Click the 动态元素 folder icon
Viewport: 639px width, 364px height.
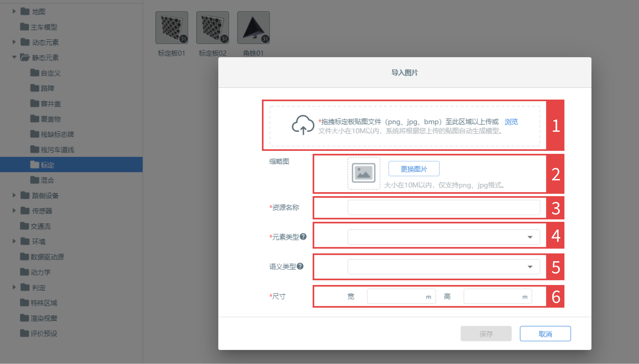coord(25,42)
